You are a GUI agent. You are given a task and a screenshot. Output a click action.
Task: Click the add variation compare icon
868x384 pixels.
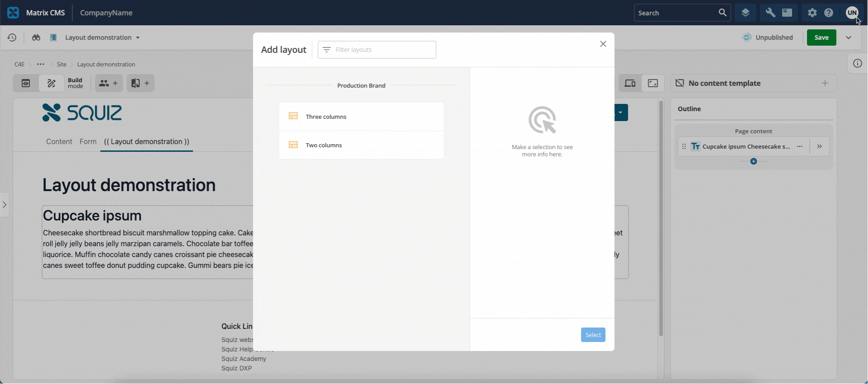click(140, 83)
